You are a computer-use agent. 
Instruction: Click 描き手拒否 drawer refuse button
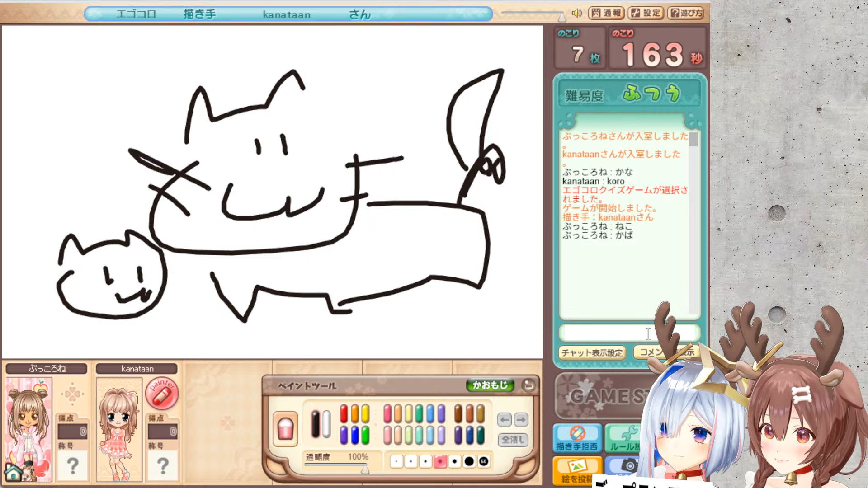(577, 438)
